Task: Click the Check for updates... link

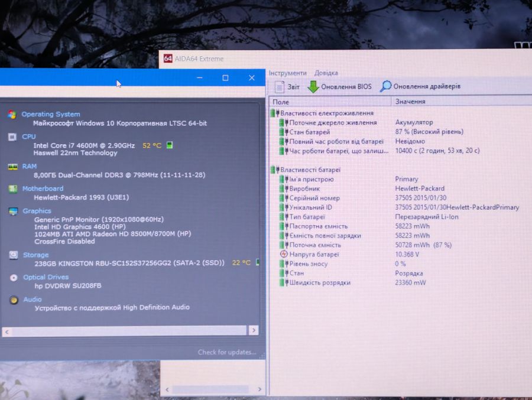Action: (x=227, y=352)
